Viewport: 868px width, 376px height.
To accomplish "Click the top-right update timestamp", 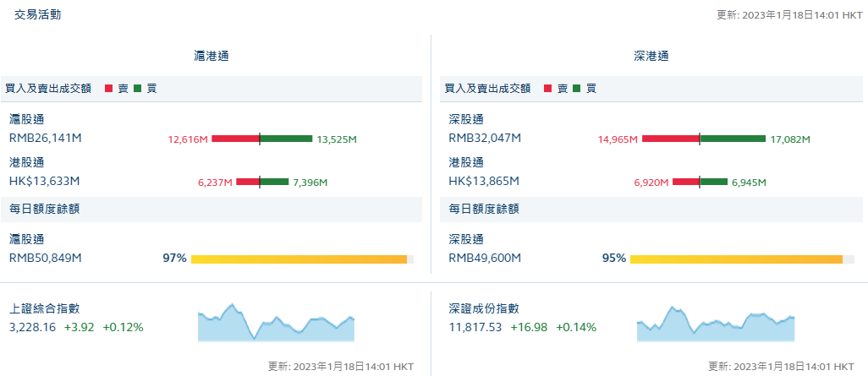I will click(789, 14).
